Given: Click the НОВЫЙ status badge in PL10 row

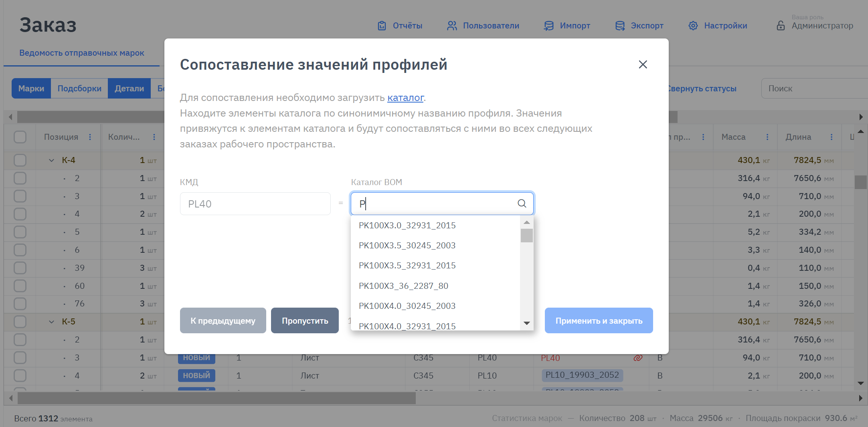Looking at the screenshot, I should pos(196,375).
